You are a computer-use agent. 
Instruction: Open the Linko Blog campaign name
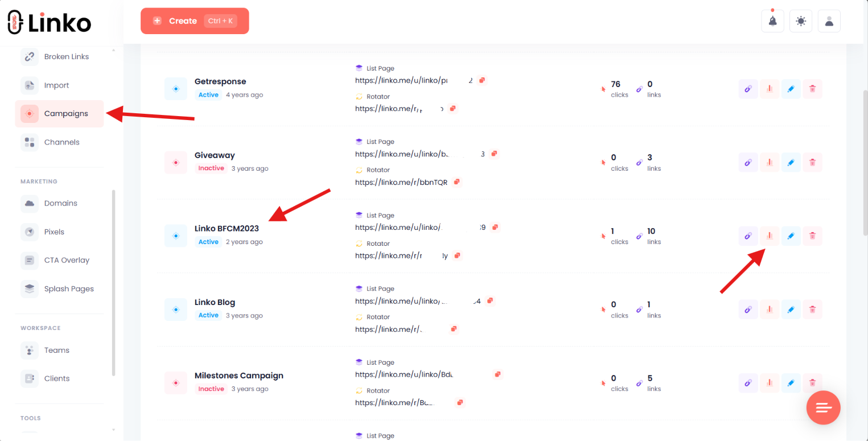(215, 302)
